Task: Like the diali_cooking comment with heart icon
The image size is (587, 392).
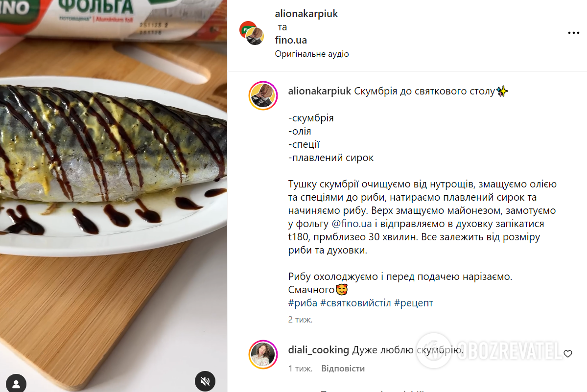Action: 568,353
